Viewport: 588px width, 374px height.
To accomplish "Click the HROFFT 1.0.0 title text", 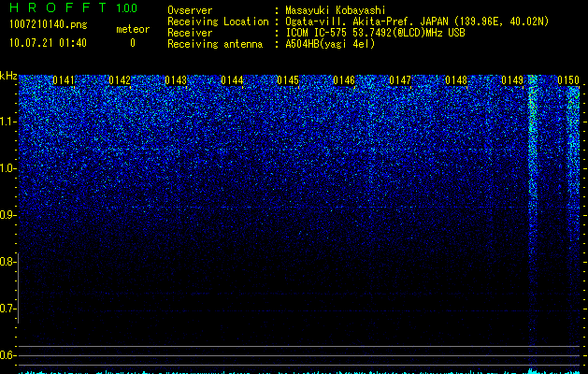I will point(74,7).
